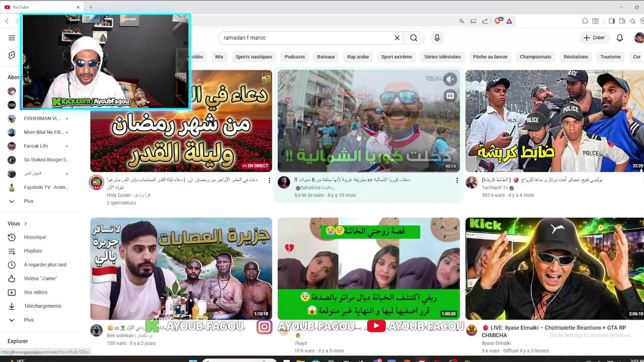Select the Bateaux filter chip
This screenshot has height=362, width=644.
point(326,57)
